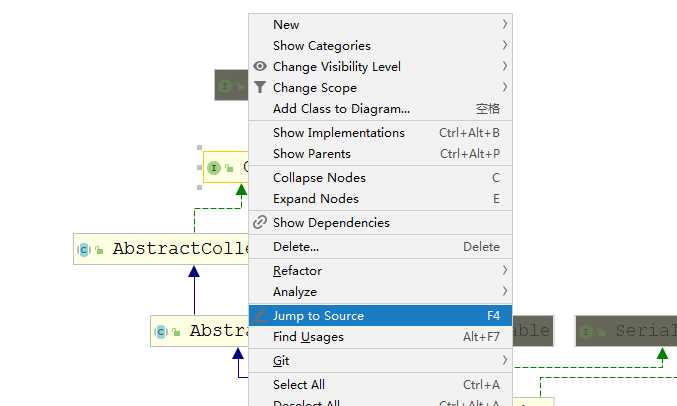Viewport: 677px width, 406px height.
Task: Select the Serializable diagram node
Action: click(x=626, y=331)
